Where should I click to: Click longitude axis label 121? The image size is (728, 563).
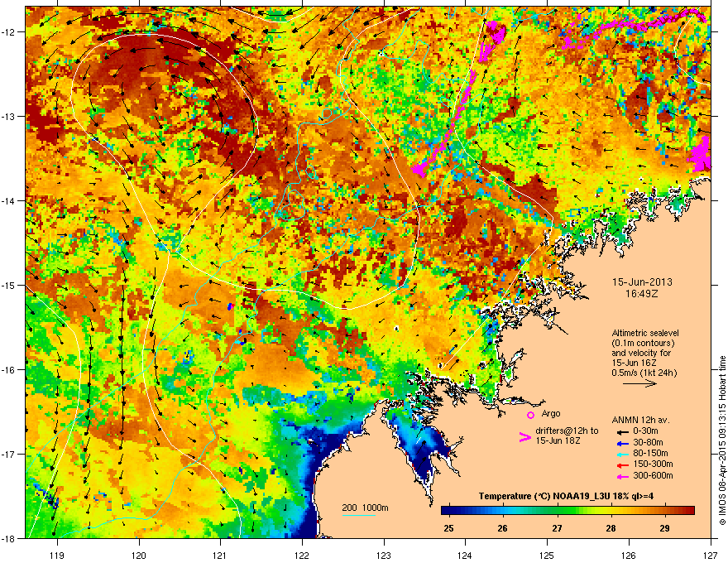(220, 555)
